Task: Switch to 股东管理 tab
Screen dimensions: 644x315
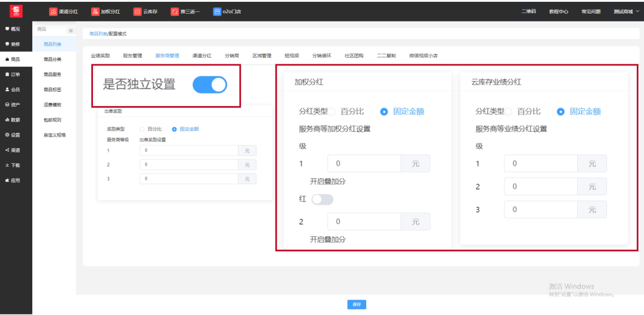Action: (132, 56)
